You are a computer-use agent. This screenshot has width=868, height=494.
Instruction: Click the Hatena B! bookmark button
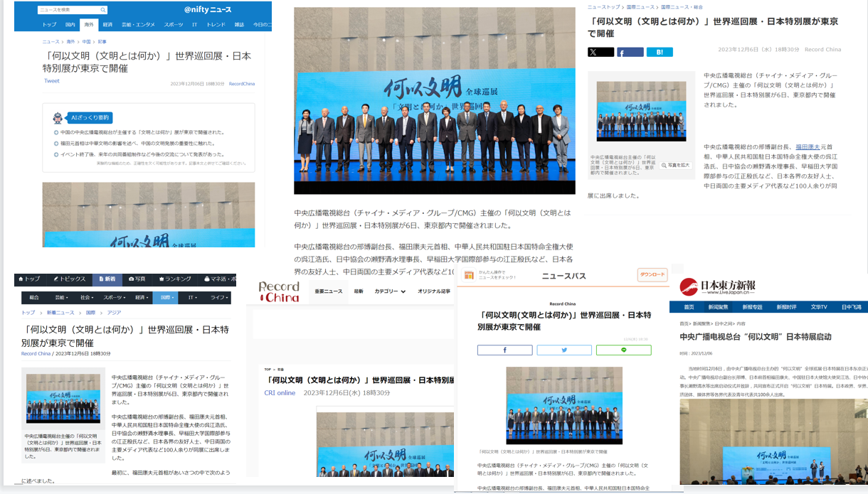(x=660, y=52)
